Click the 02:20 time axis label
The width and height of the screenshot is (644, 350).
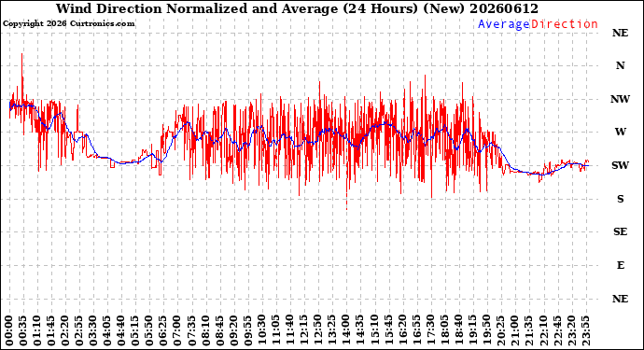pyautogui.click(x=65, y=331)
